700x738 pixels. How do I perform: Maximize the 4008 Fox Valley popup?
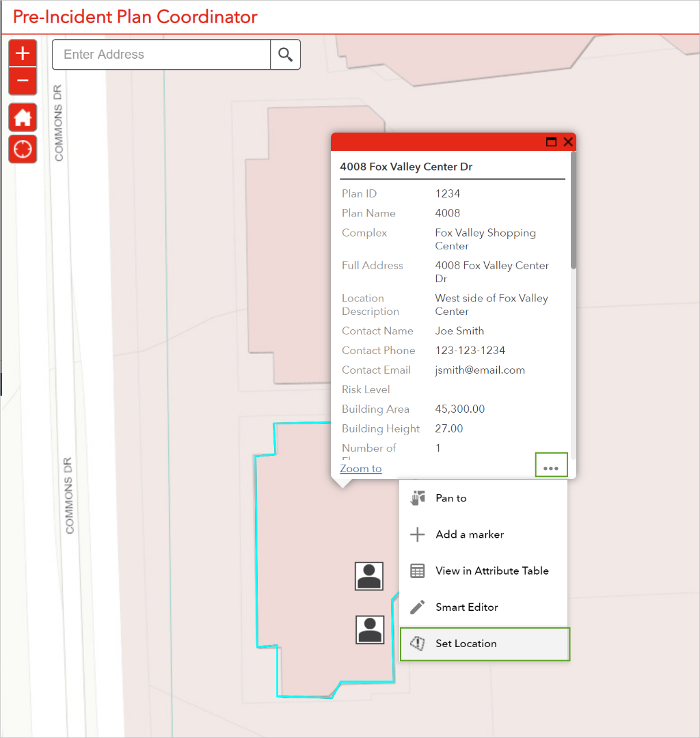click(x=551, y=142)
